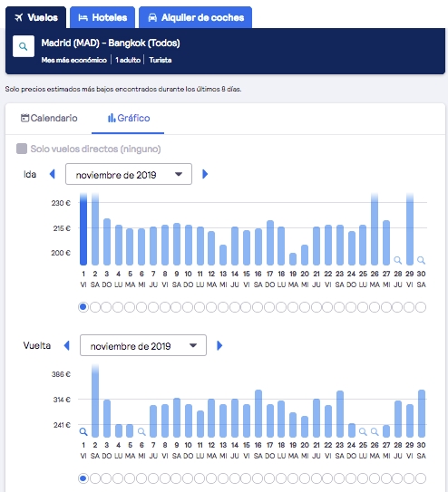Click magnifier icon for Ida day 28
Screen dimensions: 448x492
(x=398, y=260)
